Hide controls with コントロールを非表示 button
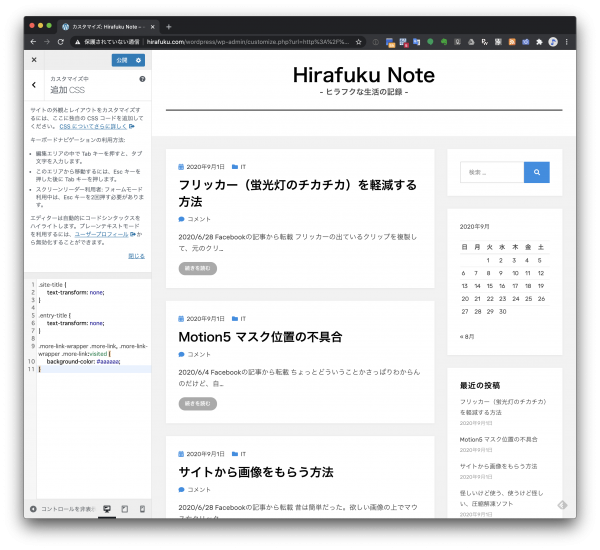600x550 pixels. click(x=62, y=509)
